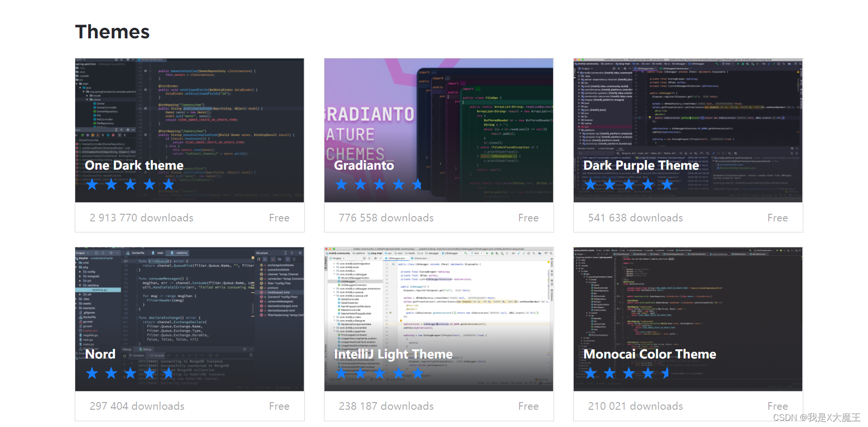Click the 297 404 downloads text
868x427 pixels.
click(x=137, y=406)
